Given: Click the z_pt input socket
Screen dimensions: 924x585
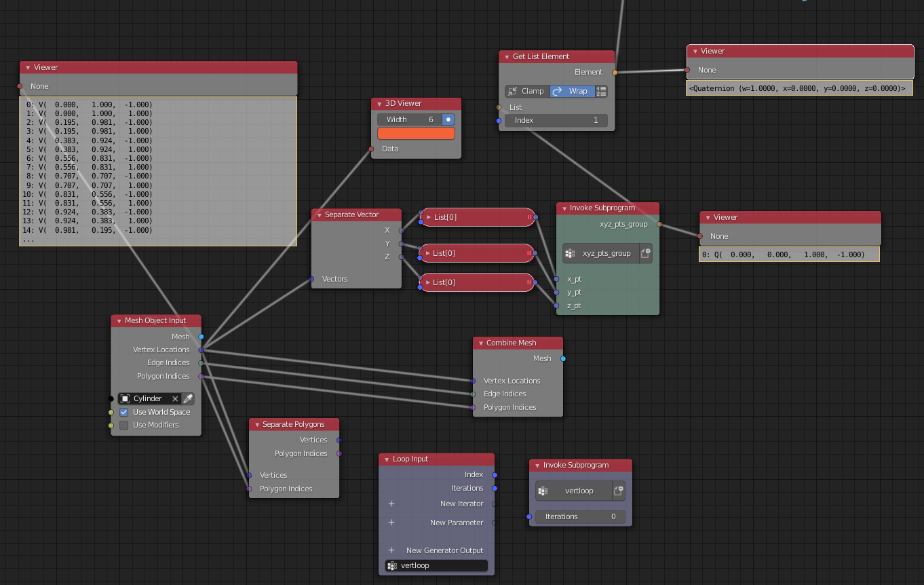Looking at the screenshot, I should (x=556, y=305).
